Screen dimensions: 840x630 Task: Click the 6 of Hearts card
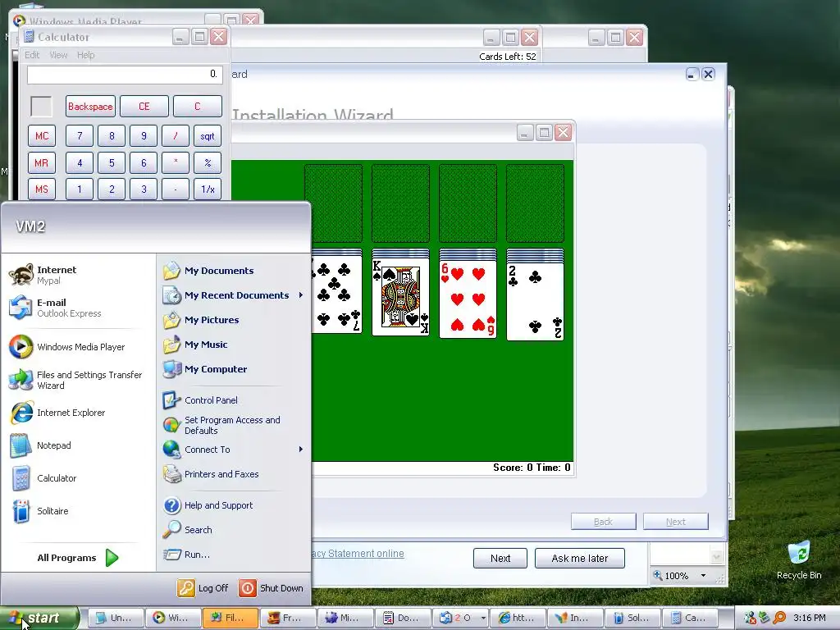coord(468,299)
